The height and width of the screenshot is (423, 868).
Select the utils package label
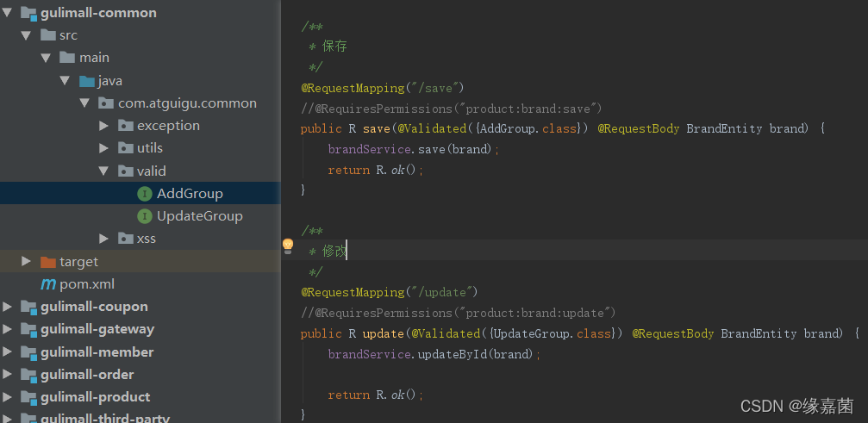tap(150, 148)
